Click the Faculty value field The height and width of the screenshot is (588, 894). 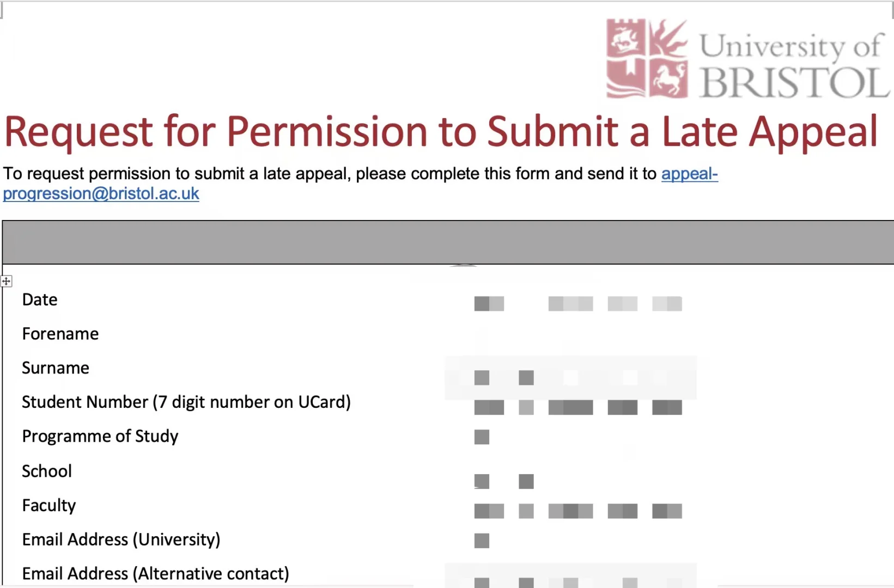point(578,511)
